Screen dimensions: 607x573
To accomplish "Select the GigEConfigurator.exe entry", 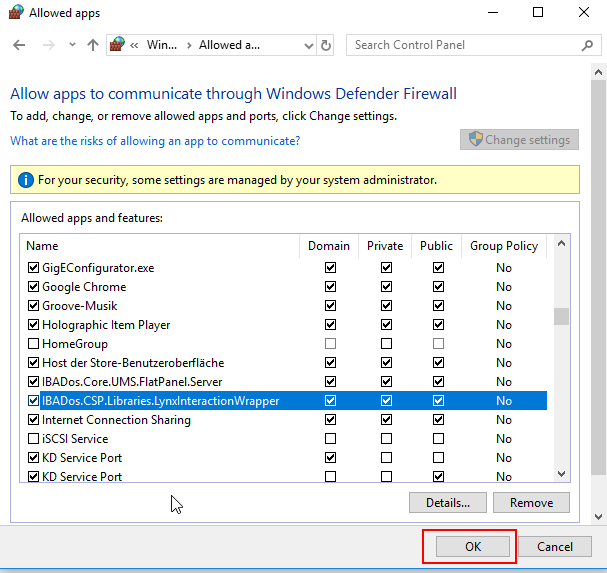I will pos(98,268).
